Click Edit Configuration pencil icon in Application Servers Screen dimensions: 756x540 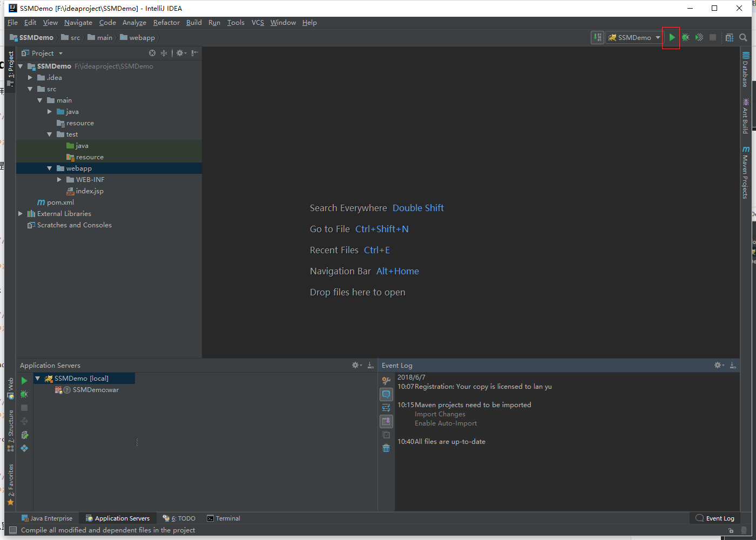(x=24, y=435)
